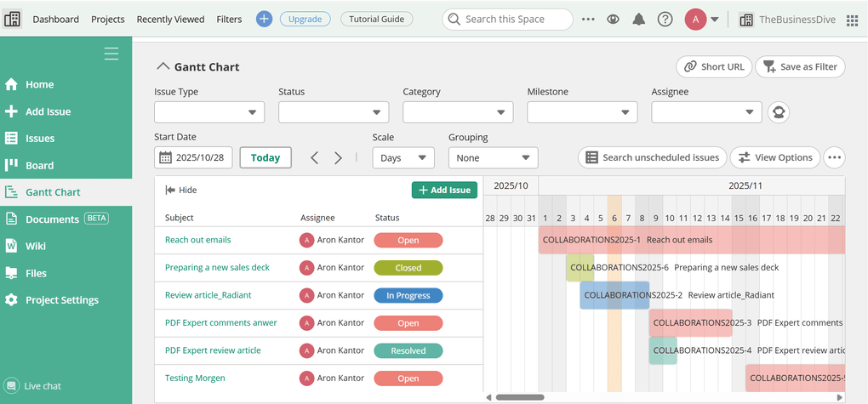
Task: Click COLLABORATIONS2025-6 Gantt bar
Action: (x=580, y=268)
